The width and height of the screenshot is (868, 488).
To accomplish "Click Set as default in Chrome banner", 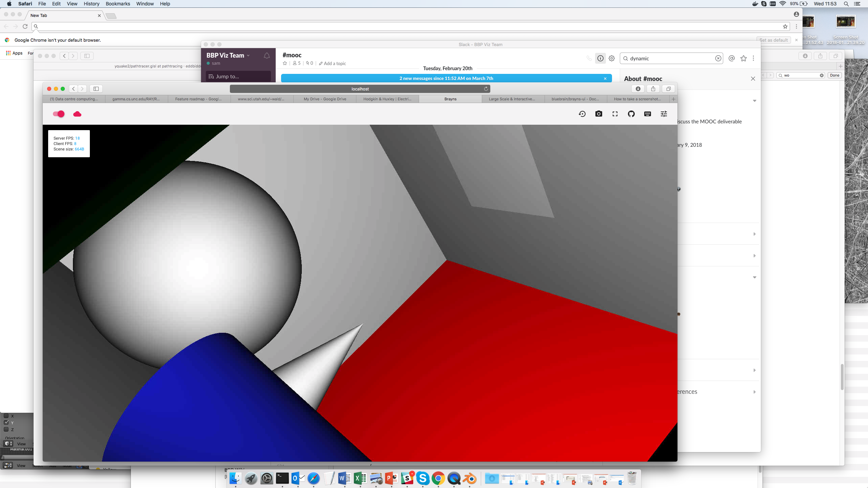I will pyautogui.click(x=773, y=40).
